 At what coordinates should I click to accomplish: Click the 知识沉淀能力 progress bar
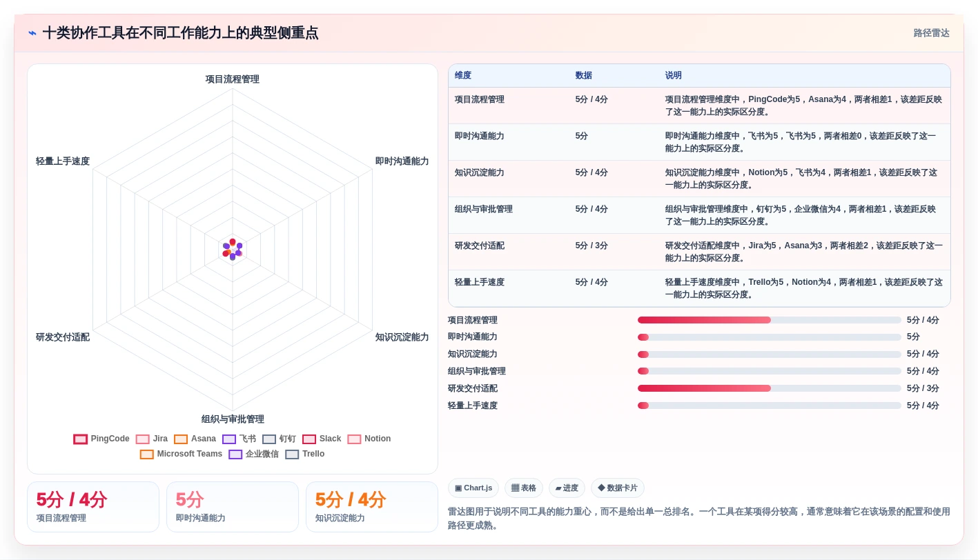(770, 354)
